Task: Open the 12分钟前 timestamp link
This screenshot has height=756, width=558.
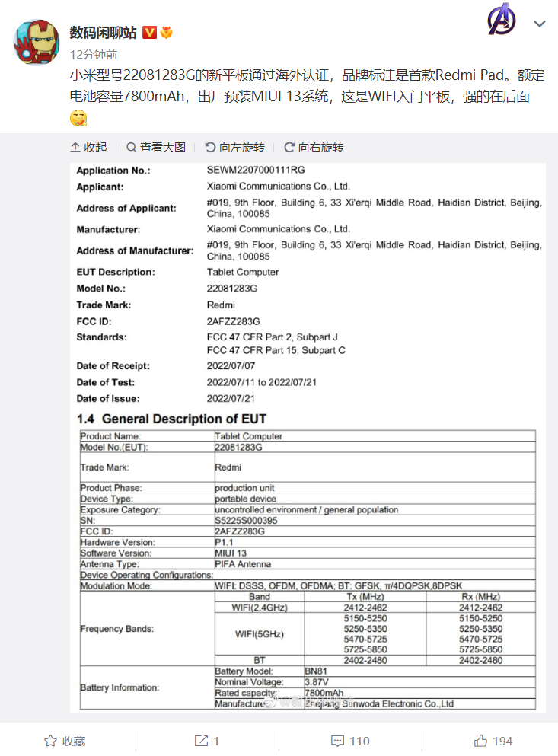Action: 94,54
